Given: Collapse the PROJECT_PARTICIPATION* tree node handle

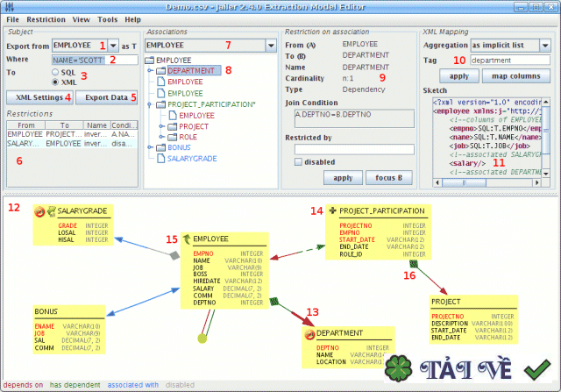Looking at the screenshot, I should pos(150,104).
